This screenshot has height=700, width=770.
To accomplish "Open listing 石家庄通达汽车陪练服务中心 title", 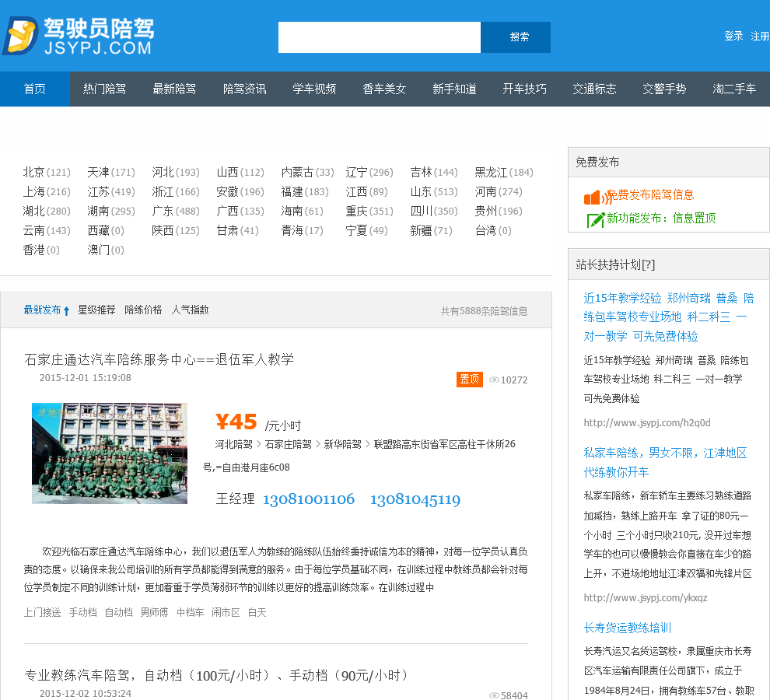I will (159, 359).
